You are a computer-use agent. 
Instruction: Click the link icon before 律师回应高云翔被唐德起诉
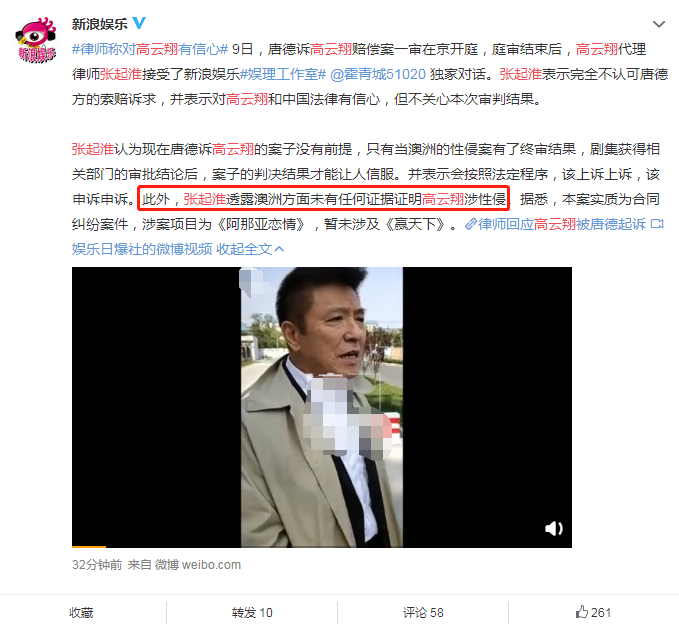click(x=471, y=224)
